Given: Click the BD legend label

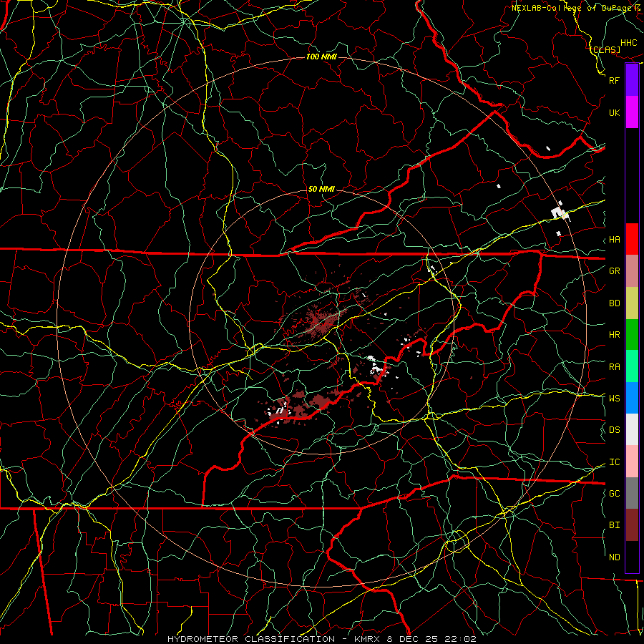Looking at the screenshot, I should (x=614, y=303).
